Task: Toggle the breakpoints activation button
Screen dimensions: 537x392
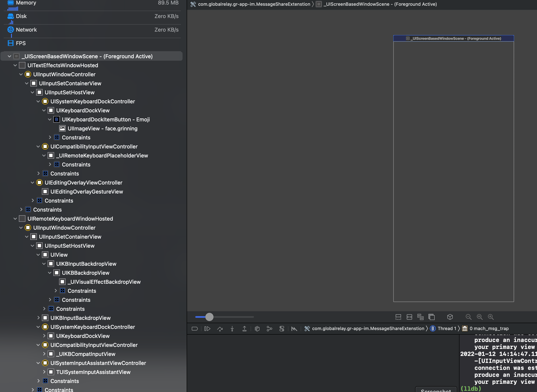Action: pos(195,329)
